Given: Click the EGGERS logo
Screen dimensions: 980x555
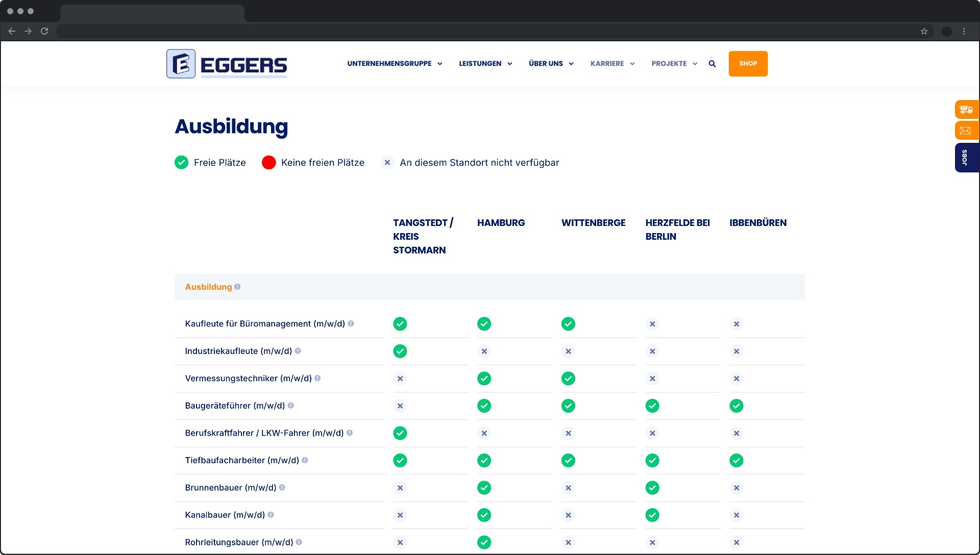Looking at the screenshot, I should (226, 63).
